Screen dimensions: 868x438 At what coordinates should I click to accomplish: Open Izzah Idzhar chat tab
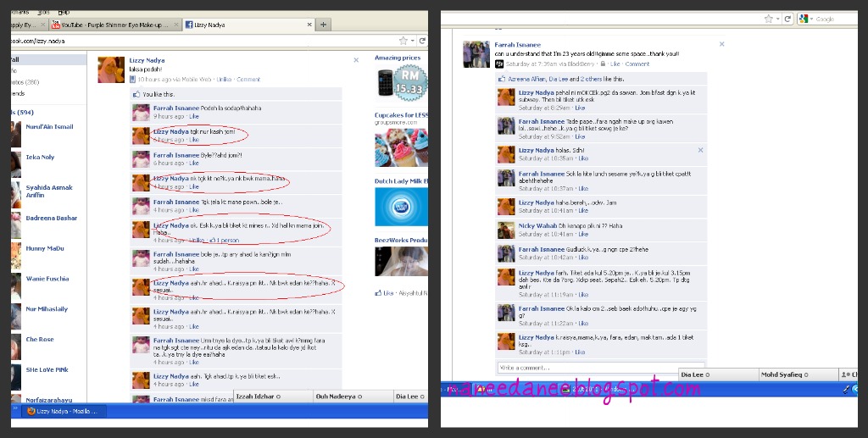tap(274, 396)
